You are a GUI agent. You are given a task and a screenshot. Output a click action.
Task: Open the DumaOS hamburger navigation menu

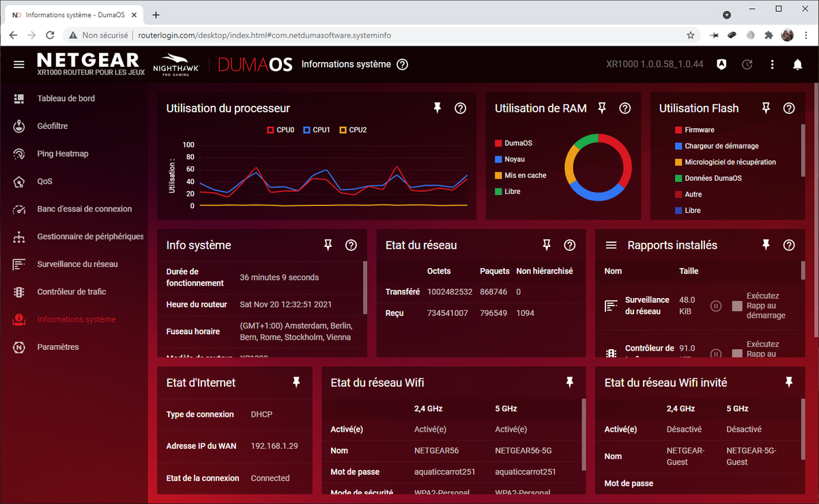tap(19, 64)
